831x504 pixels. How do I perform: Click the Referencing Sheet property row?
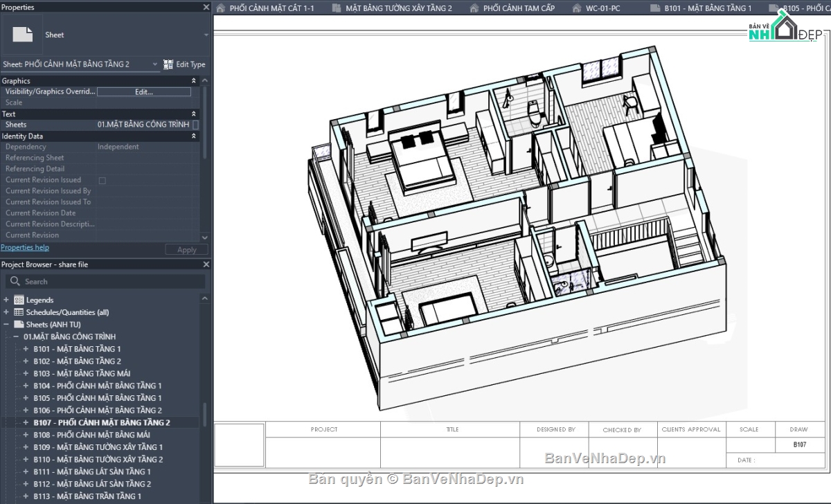click(x=100, y=158)
